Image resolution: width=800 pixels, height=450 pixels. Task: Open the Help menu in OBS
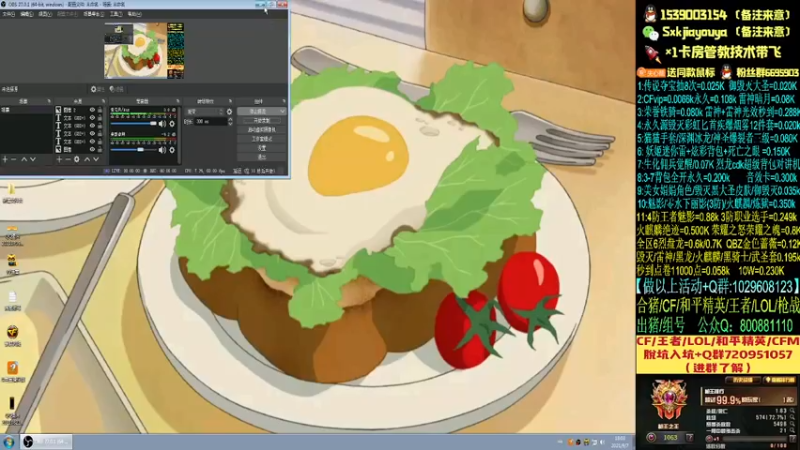point(134,14)
